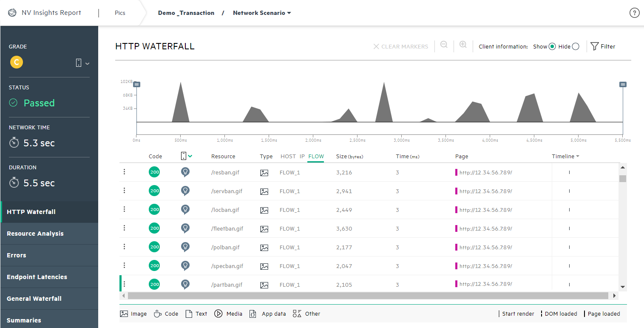Zoom out the waterfall chart
The width and height of the screenshot is (644, 328).
(444, 45)
